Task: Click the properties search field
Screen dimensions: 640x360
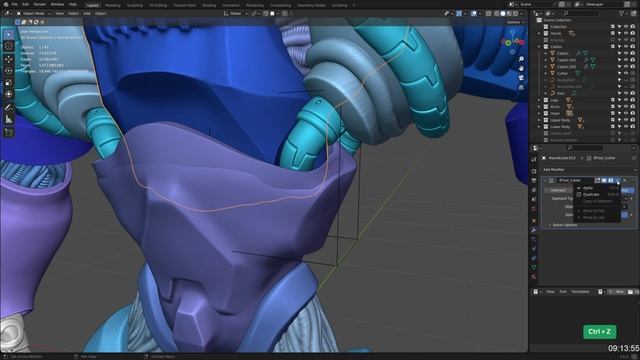Action: (584, 148)
